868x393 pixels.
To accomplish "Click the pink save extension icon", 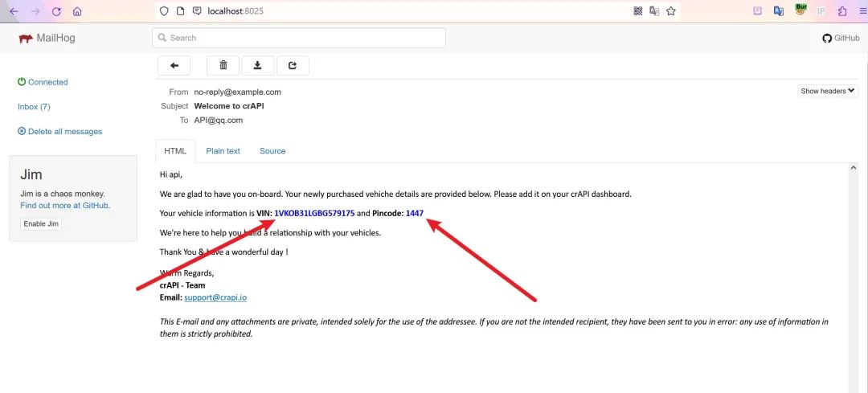I will [x=757, y=10].
